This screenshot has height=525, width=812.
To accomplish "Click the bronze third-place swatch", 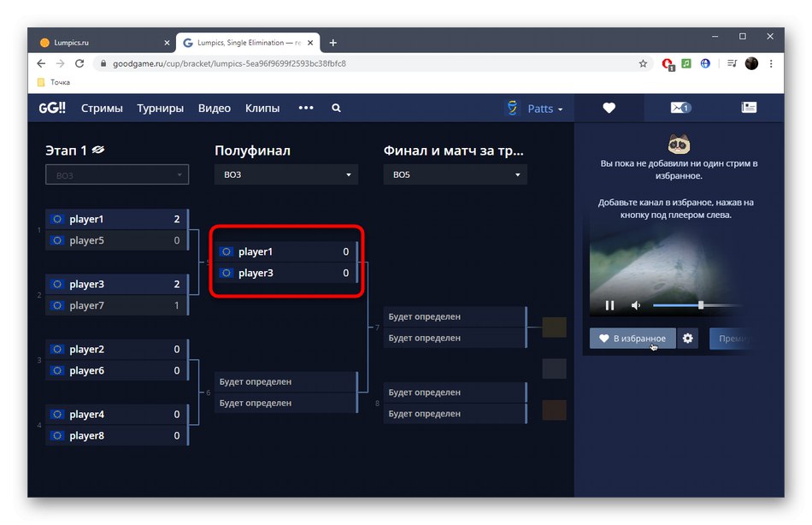I will click(x=554, y=410).
